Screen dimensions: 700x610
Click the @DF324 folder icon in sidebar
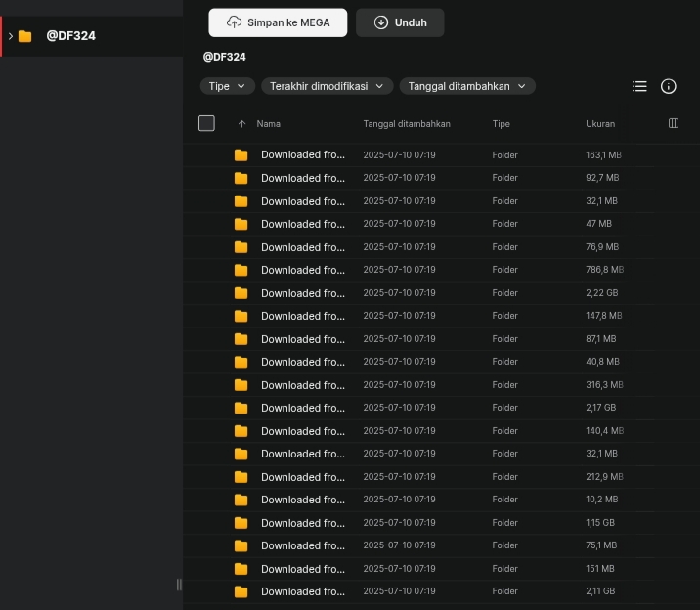(25, 36)
